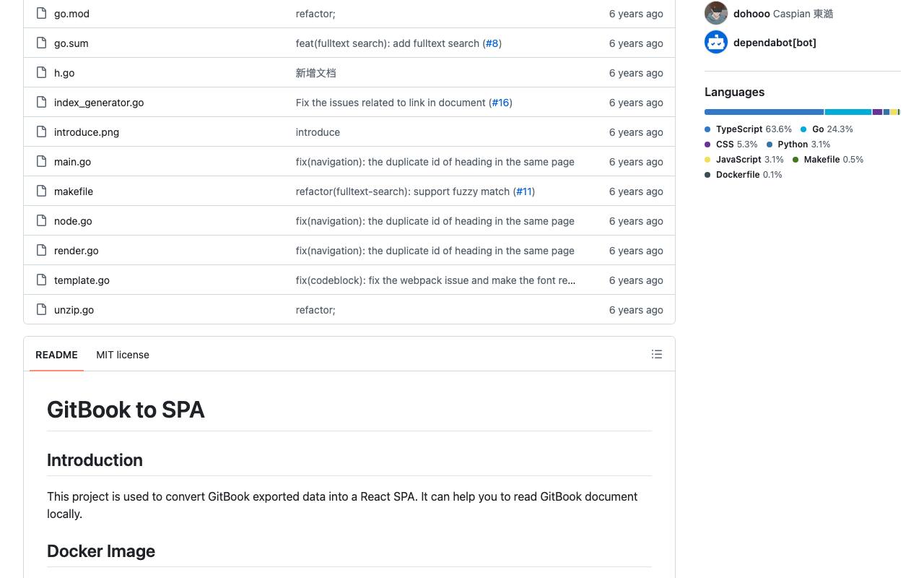Image resolution: width=924 pixels, height=578 pixels.
Task: Click the file icon beside template.go
Action: click(x=41, y=280)
